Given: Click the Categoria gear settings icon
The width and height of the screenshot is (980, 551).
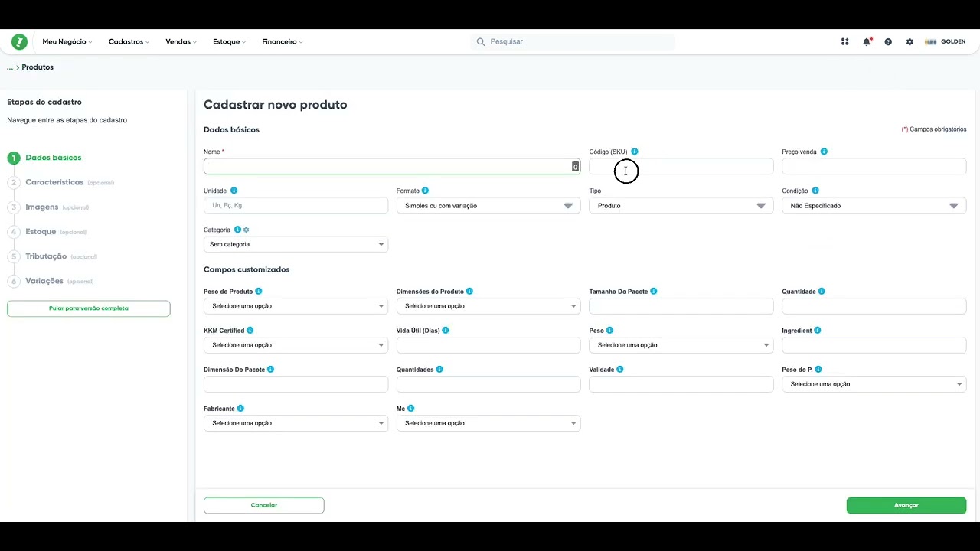Looking at the screenshot, I should 247,230.
